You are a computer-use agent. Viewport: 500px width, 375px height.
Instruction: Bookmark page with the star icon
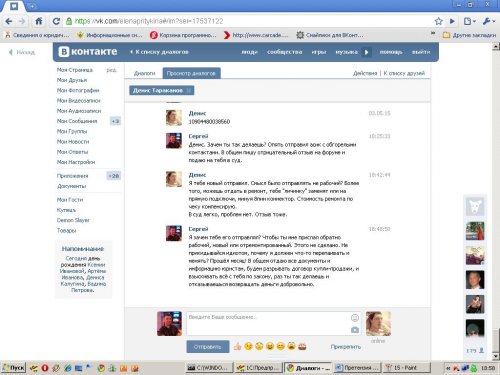[439, 21]
